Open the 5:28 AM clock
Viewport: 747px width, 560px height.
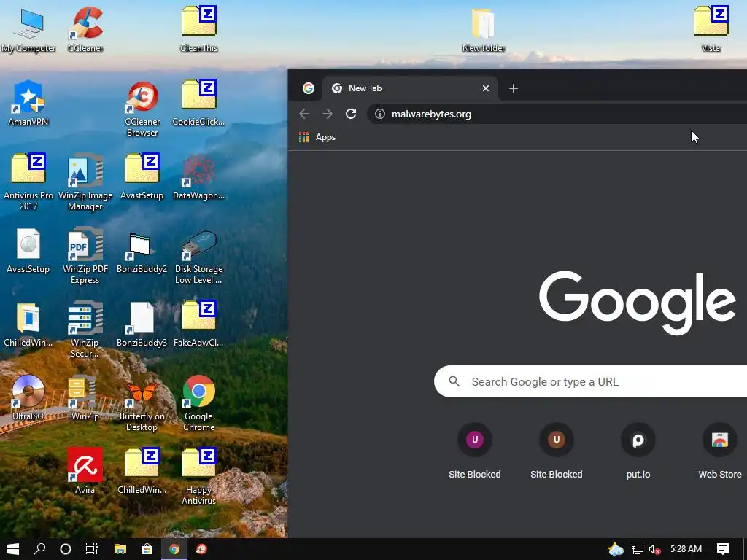click(686, 549)
